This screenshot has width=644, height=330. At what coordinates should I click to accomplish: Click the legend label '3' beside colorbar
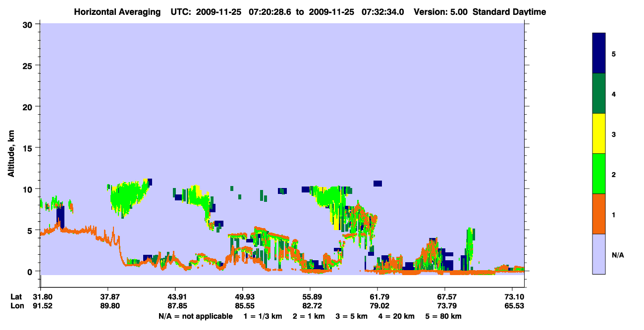[614, 134]
